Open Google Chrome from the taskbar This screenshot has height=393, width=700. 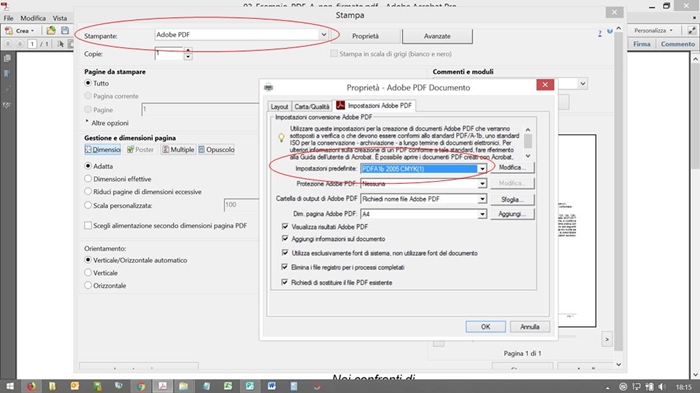tap(141, 386)
